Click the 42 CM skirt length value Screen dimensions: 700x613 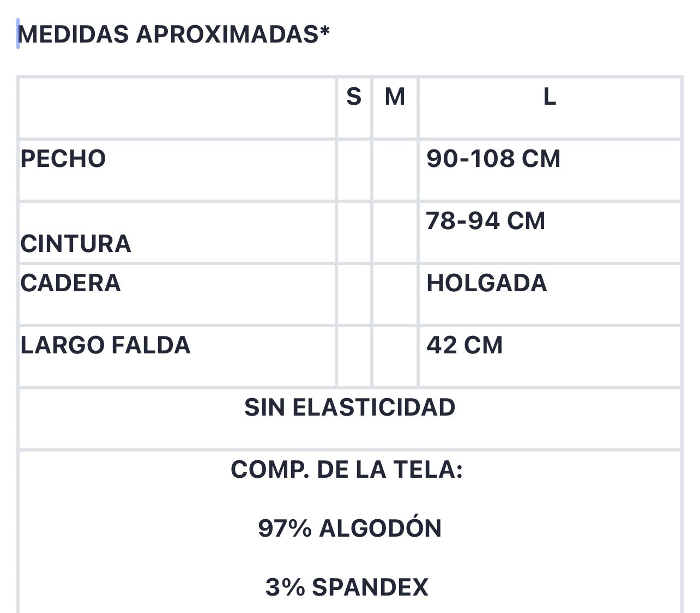[x=464, y=345]
